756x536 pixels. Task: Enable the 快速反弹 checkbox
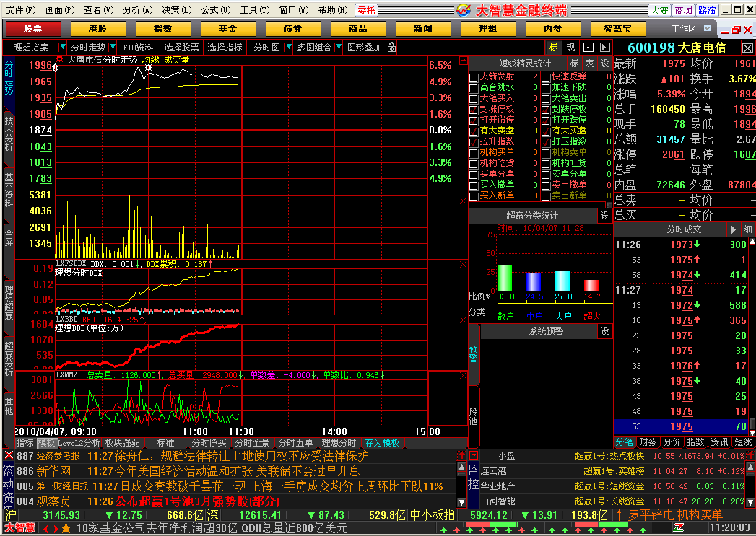pos(545,77)
